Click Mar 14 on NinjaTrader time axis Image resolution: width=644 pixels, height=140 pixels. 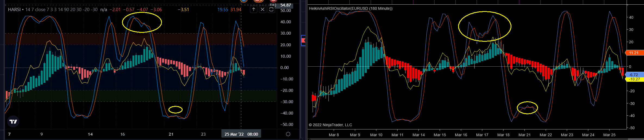[x=418, y=135]
